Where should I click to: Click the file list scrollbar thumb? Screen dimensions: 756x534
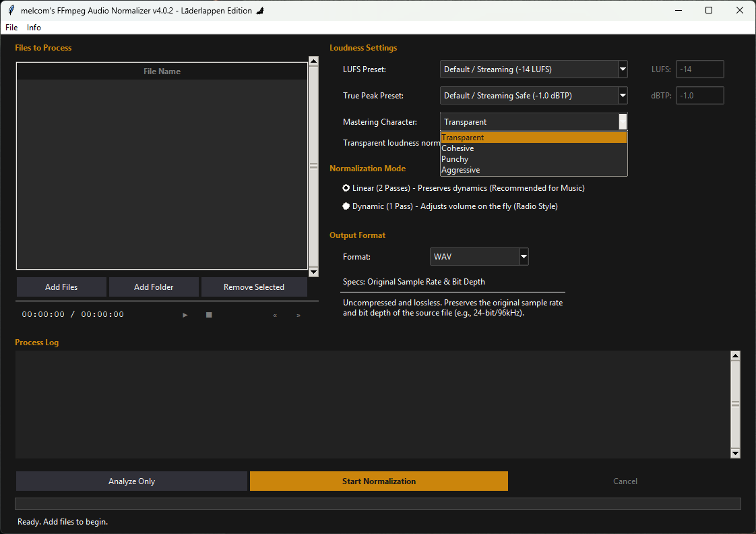[313, 167]
